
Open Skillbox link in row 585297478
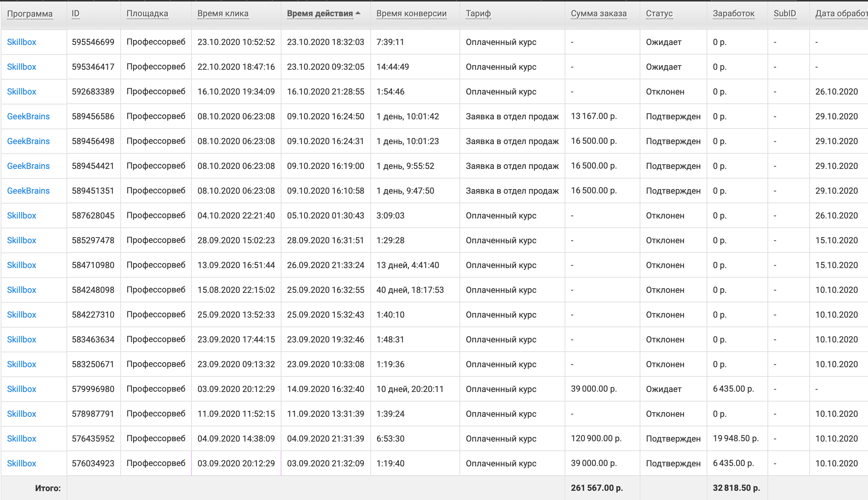[22, 240]
